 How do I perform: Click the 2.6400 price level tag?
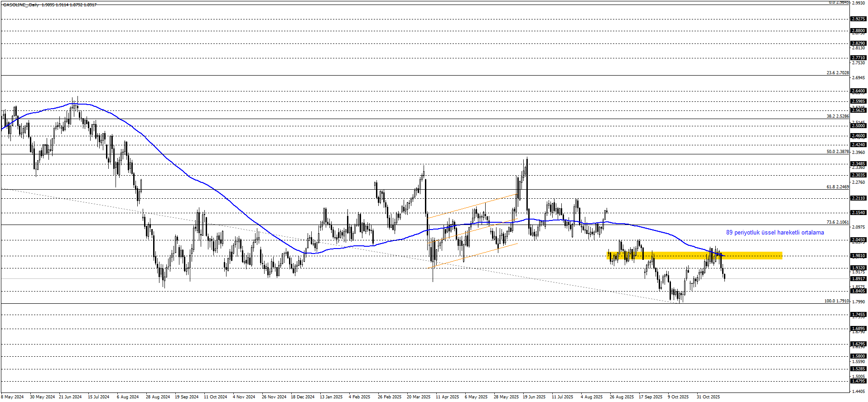tap(858, 91)
